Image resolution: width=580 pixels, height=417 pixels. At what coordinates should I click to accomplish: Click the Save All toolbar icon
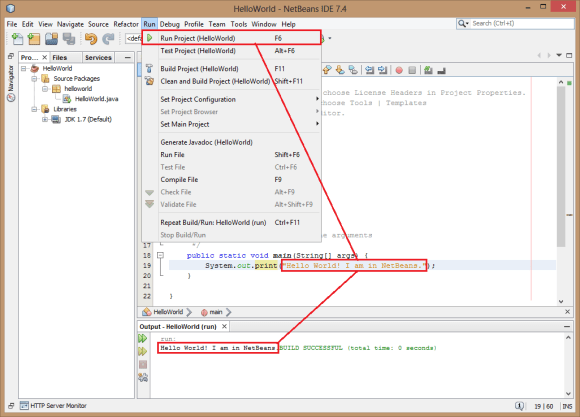[x=69, y=38]
